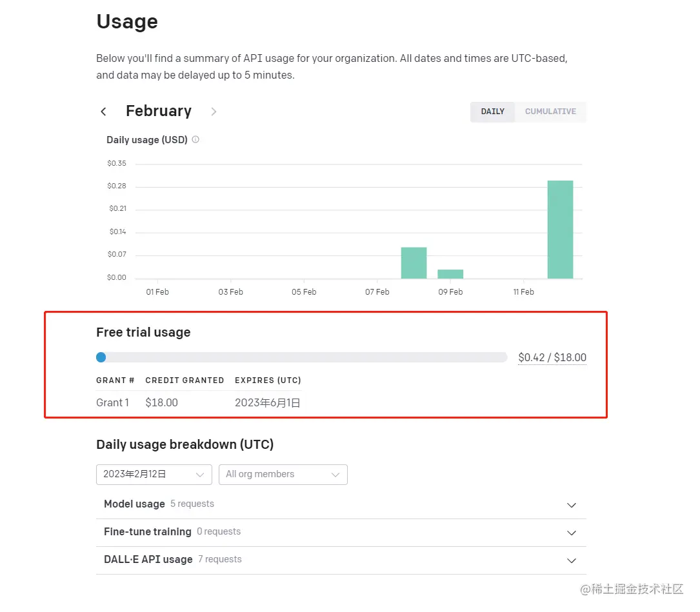Open the 2023年2月12日 date selector
The width and height of the screenshot is (700, 612).
coord(154,474)
